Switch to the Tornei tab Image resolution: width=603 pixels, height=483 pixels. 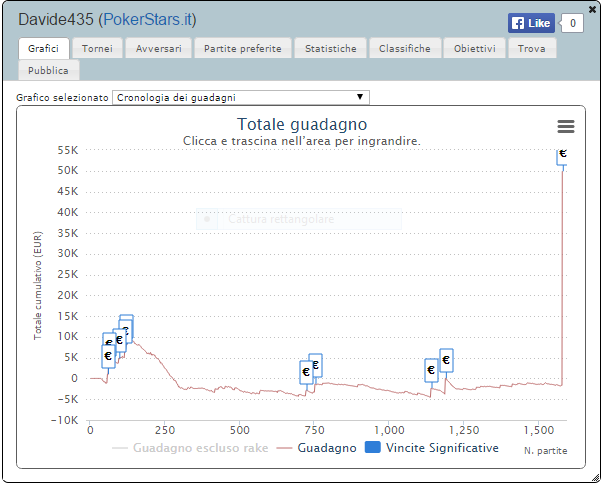coord(97,48)
